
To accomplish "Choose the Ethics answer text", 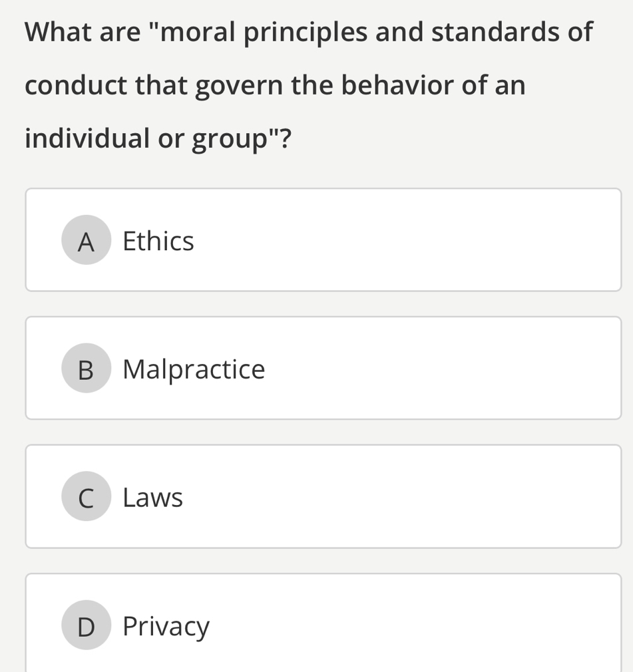I will coord(158,241).
